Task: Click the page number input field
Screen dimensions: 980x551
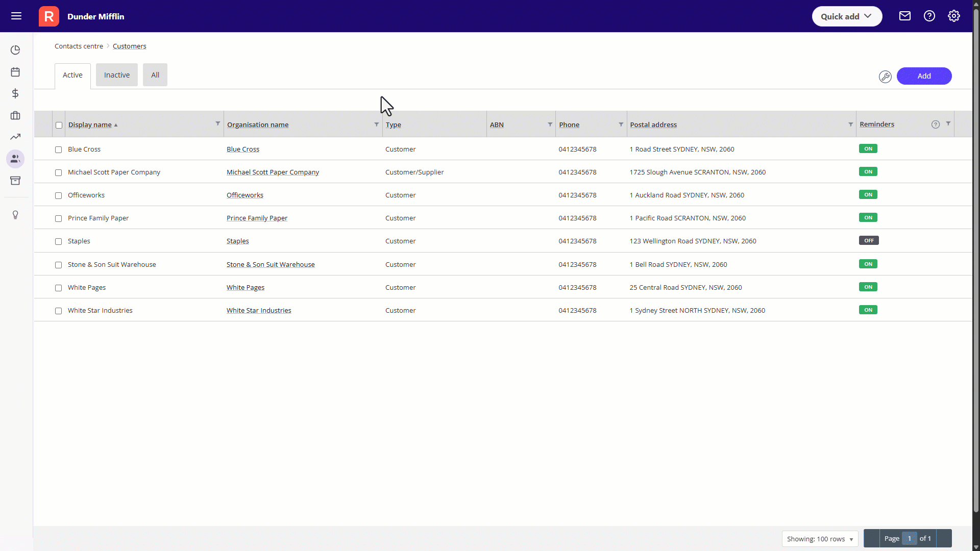Action: [x=909, y=539]
